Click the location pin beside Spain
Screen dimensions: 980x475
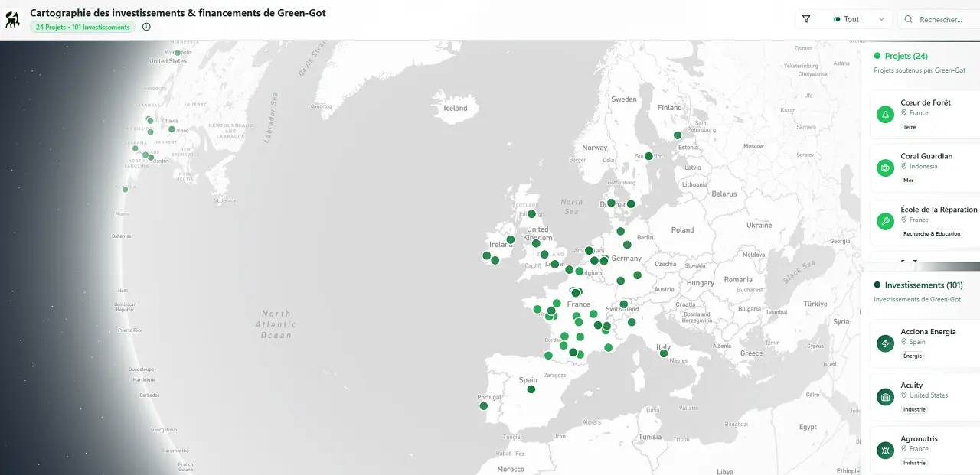pyautogui.click(x=904, y=342)
